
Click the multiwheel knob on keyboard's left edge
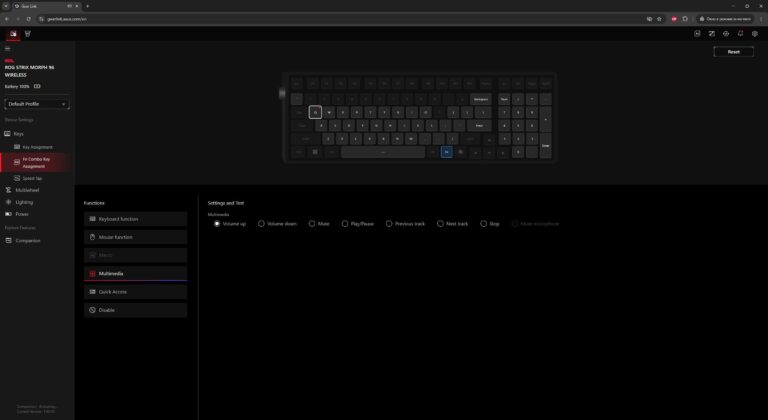tap(282, 93)
